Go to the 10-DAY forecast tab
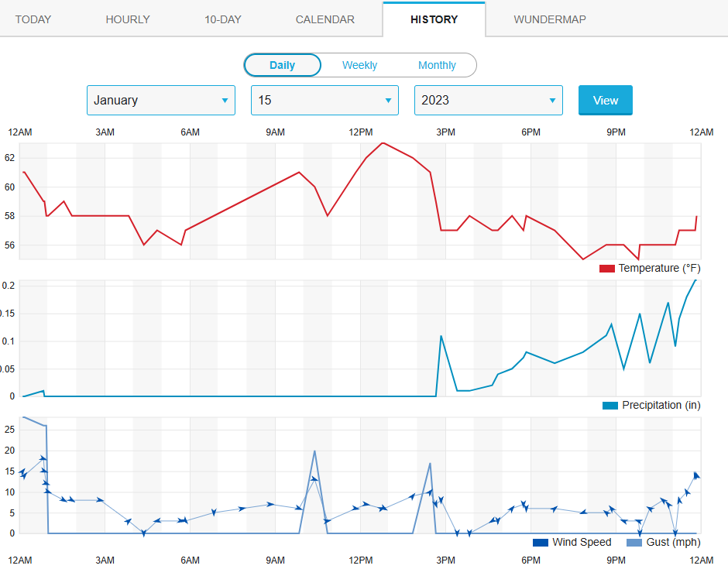 [x=223, y=19]
